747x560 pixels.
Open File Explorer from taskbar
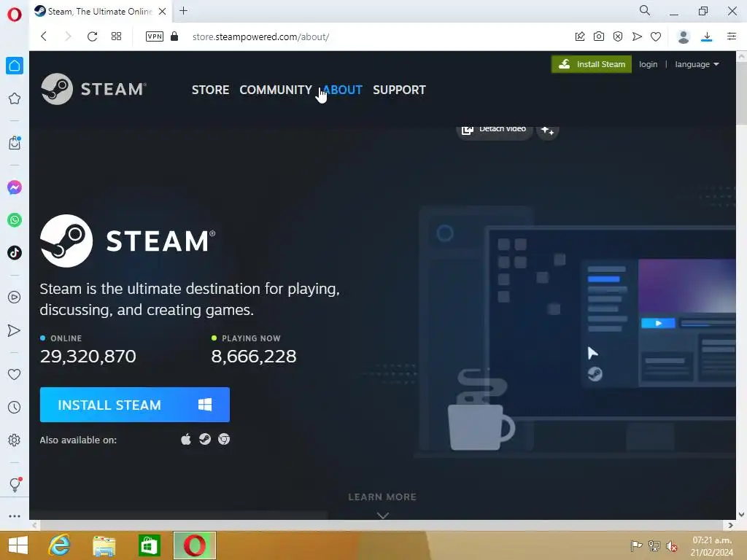(x=104, y=545)
